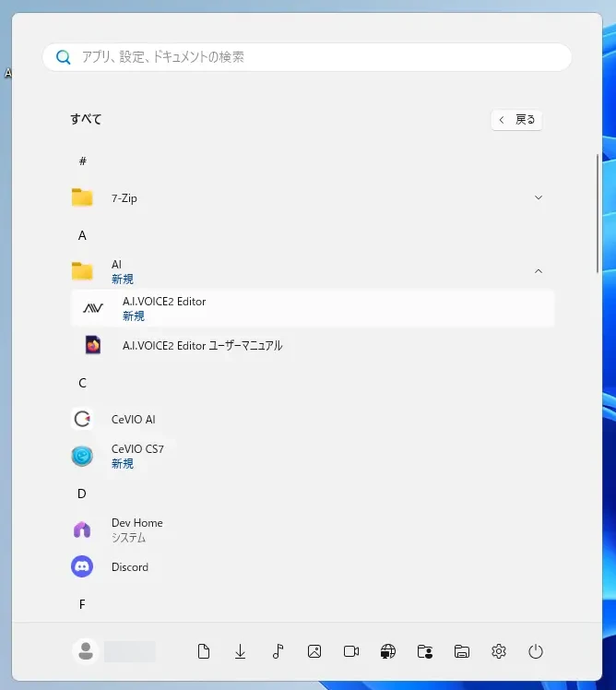Click the 7-Zip label
The height and width of the screenshot is (690, 616).
click(x=124, y=198)
